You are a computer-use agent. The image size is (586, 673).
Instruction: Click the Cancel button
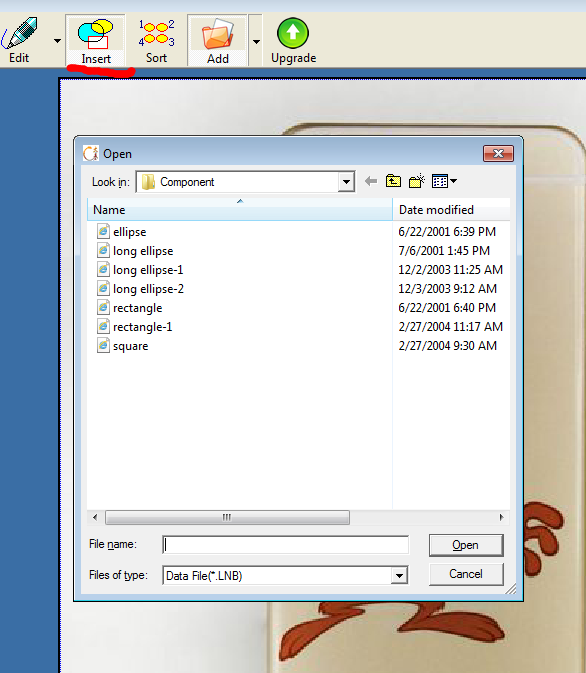[x=466, y=574]
